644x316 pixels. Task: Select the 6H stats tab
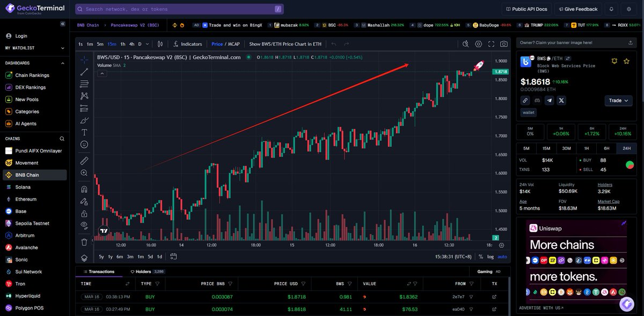606,148
